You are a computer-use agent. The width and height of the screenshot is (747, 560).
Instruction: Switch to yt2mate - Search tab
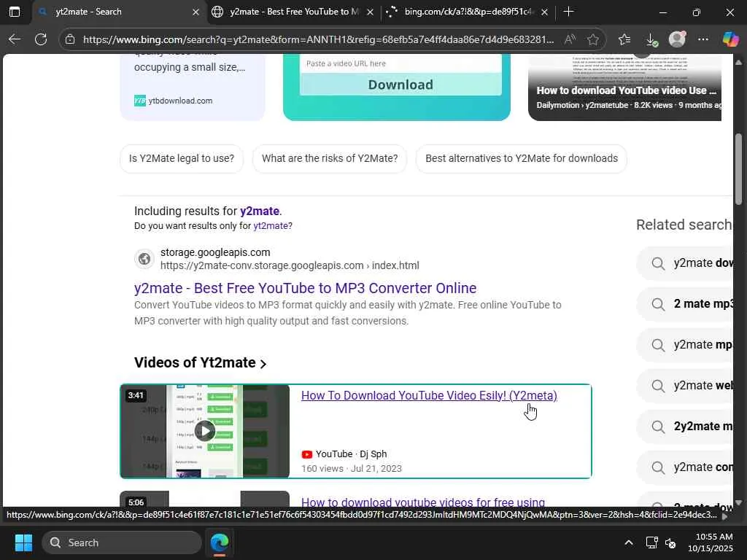tap(119, 12)
